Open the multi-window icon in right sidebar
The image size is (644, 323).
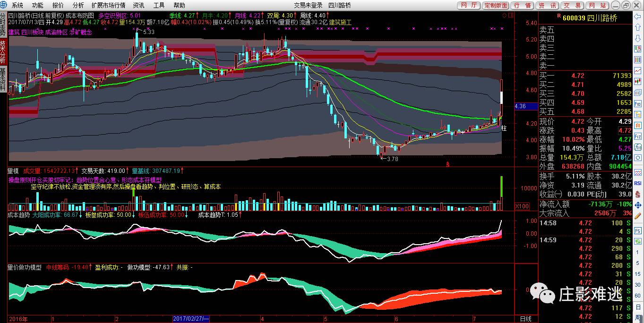[x=637, y=93]
